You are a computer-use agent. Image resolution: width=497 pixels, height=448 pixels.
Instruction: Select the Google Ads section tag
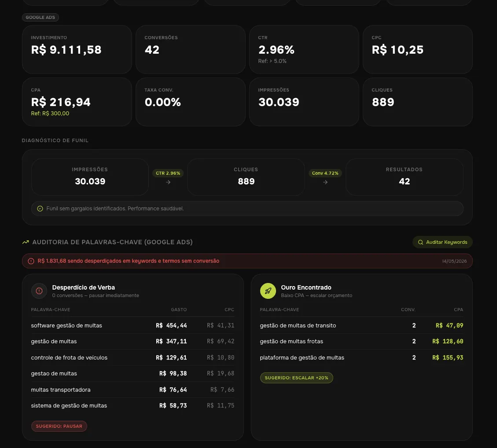[40, 18]
